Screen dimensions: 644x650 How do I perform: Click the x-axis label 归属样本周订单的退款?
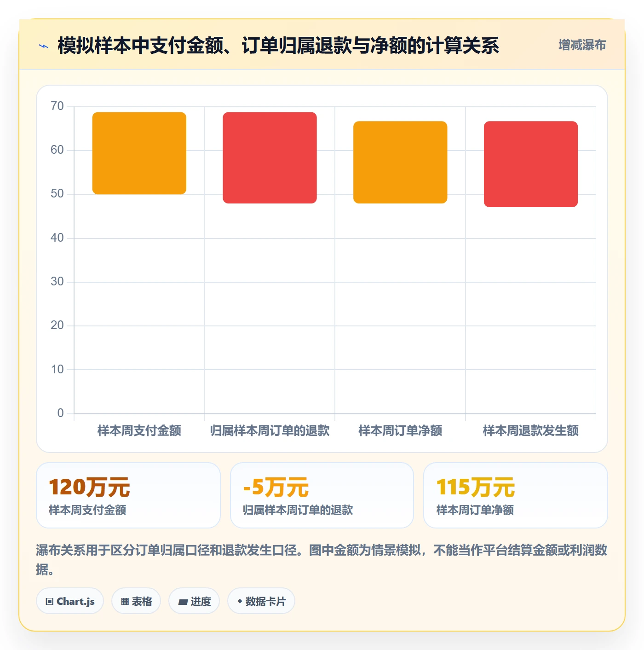coord(270,431)
